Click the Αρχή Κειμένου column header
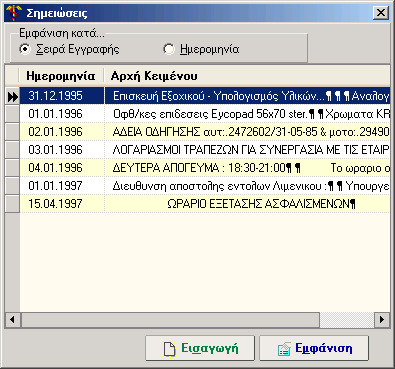The image size is (395, 369). point(247,76)
